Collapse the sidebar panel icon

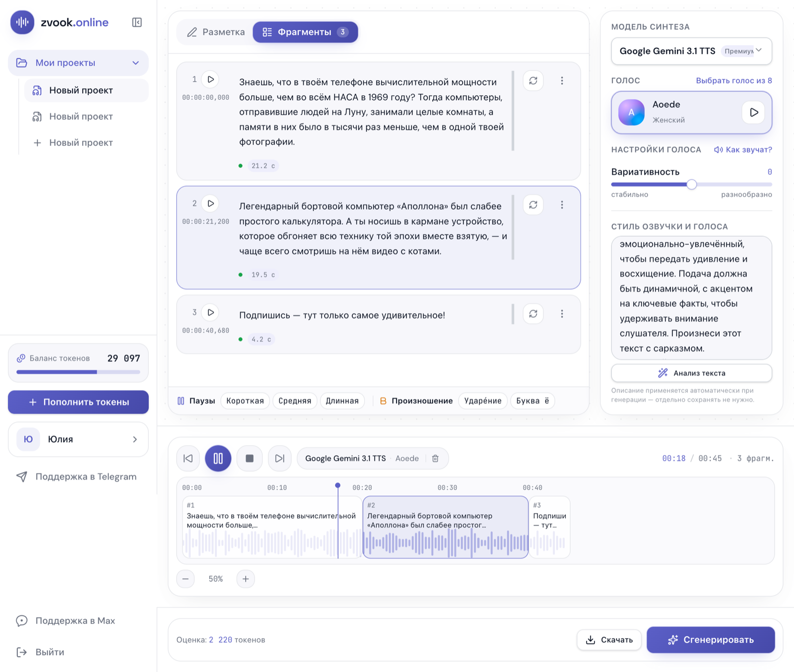137,22
